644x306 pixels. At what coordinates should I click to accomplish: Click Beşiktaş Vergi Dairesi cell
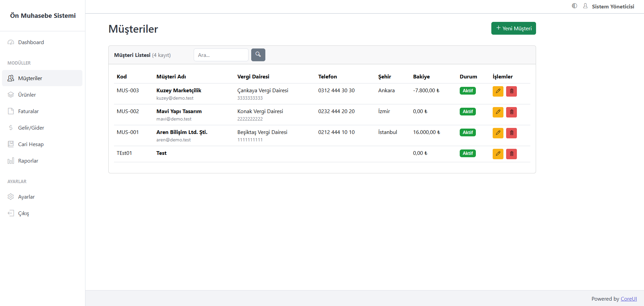262,132
